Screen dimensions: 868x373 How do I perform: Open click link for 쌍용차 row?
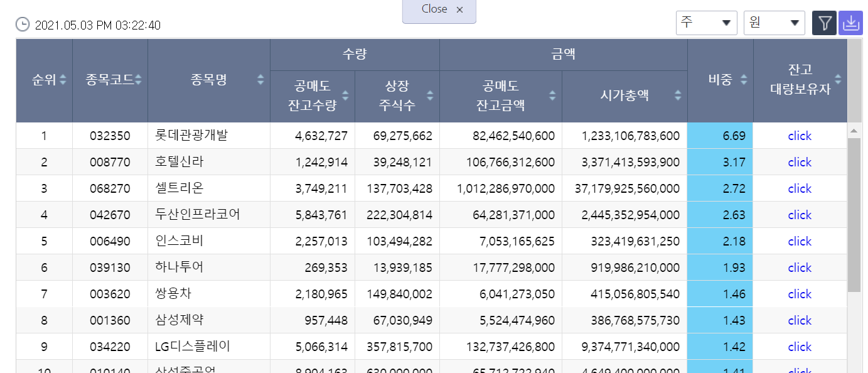pyautogui.click(x=800, y=294)
